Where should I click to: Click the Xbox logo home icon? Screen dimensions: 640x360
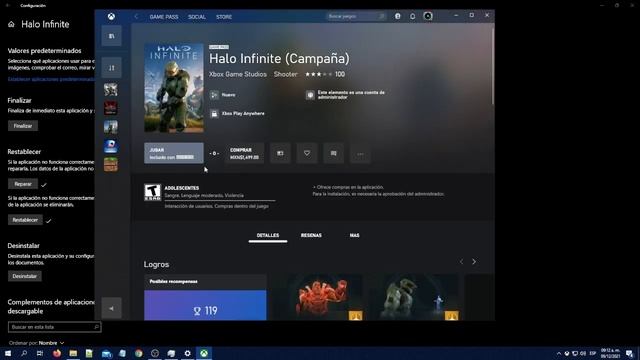pos(111,16)
